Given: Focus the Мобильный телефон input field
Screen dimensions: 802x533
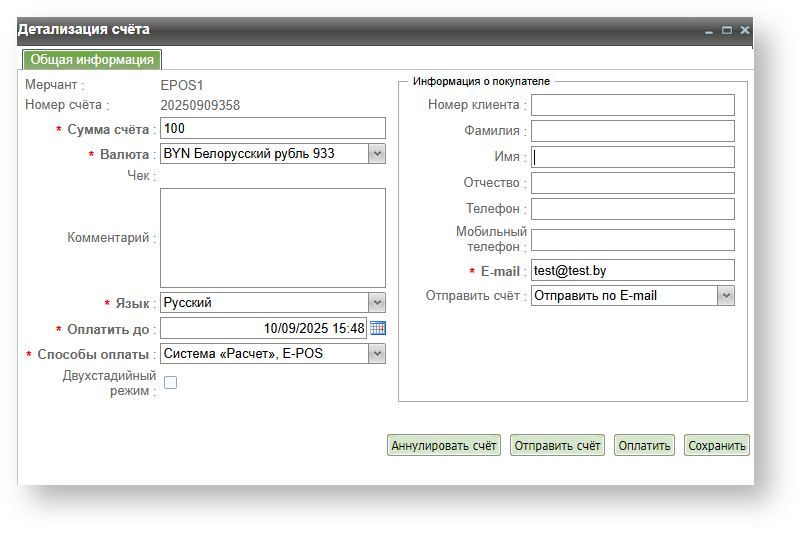Looking at the screenshot, I should coord(632,240).
